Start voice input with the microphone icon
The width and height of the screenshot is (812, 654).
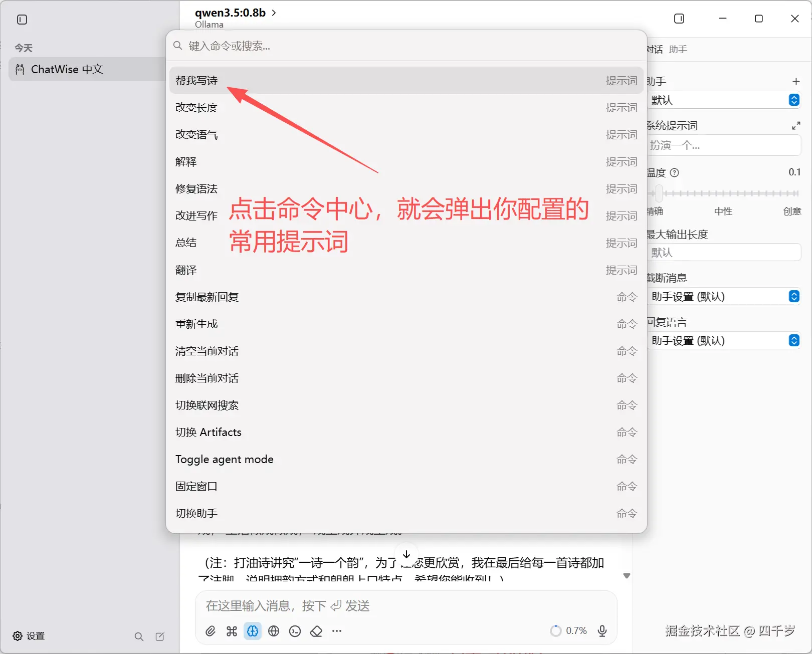[x=601, y=631]
